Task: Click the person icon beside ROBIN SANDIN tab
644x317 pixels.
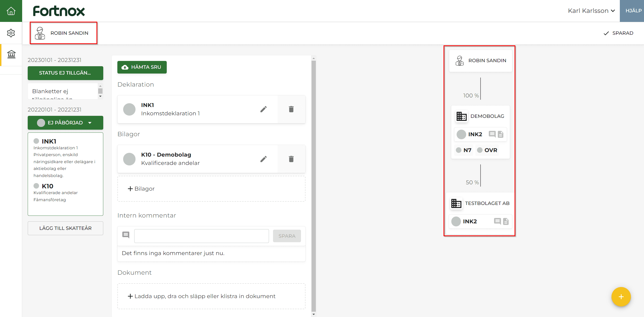Action: click(40, 33)
